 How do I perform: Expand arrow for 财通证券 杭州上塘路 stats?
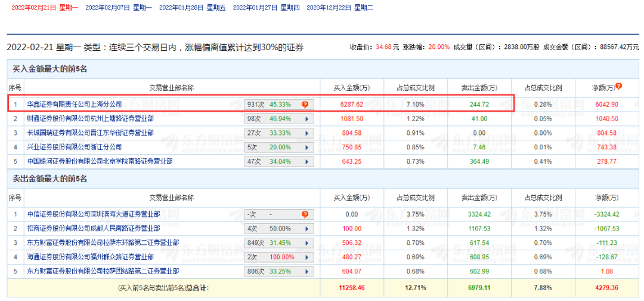[x=306, y=119]
